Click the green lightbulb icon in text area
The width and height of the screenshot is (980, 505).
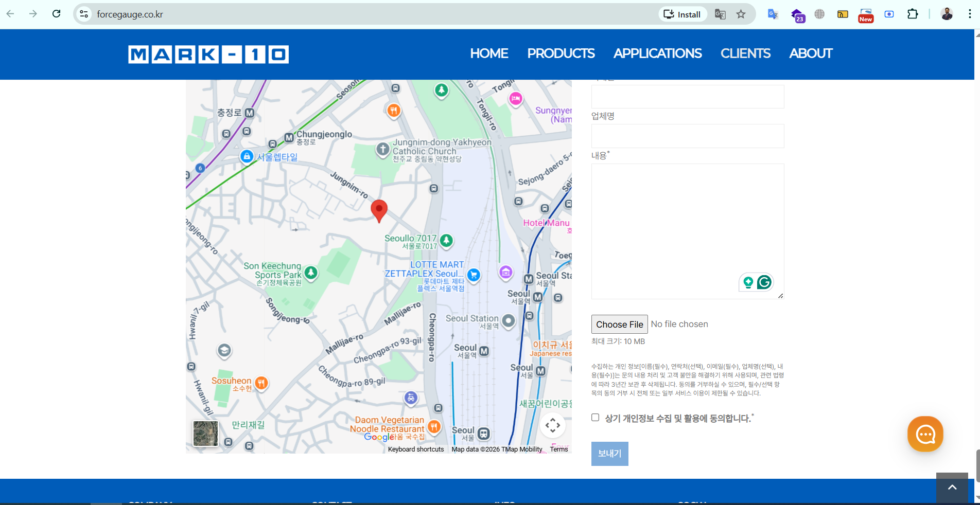pyautogui.click(x=748, y=282)
